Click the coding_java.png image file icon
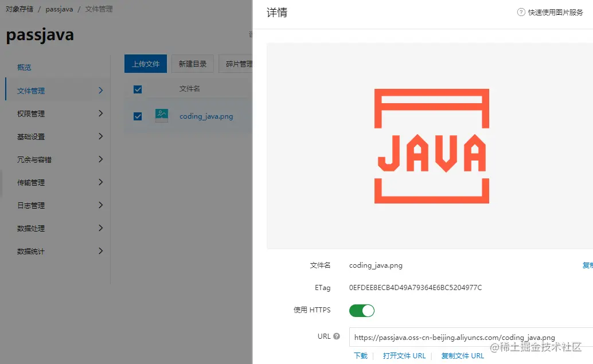Image resolution: width=593 pixels, height=364 pixels. pyautogui.click(x=162, y=115)
